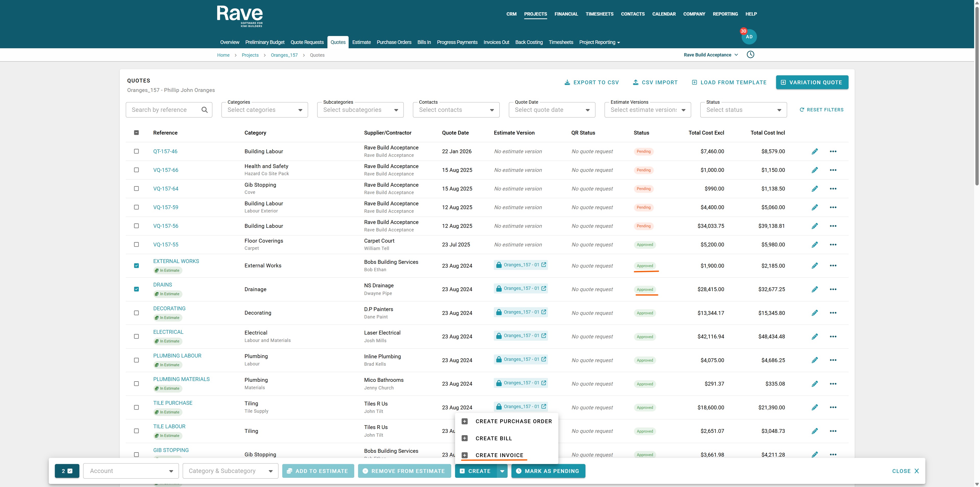This screenshot has height=487, width=980.
Task: Click the Search by reference input field
Action: [x=164, y=110]
